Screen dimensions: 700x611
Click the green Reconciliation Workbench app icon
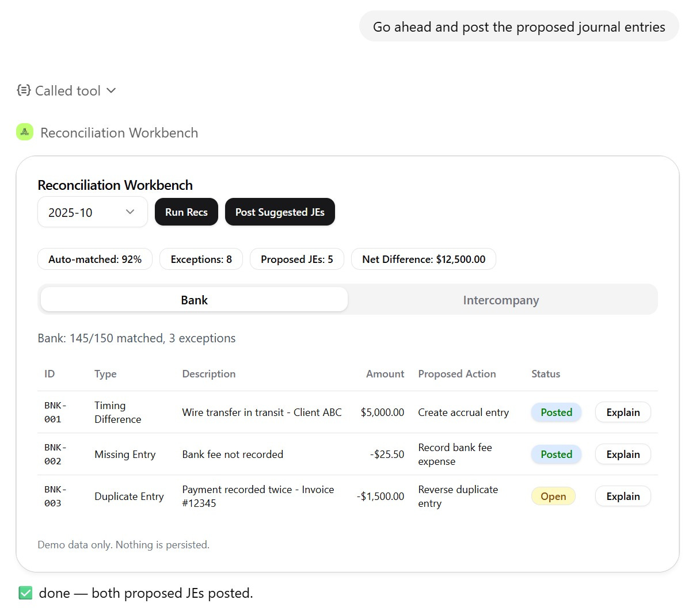click(25, 132)
